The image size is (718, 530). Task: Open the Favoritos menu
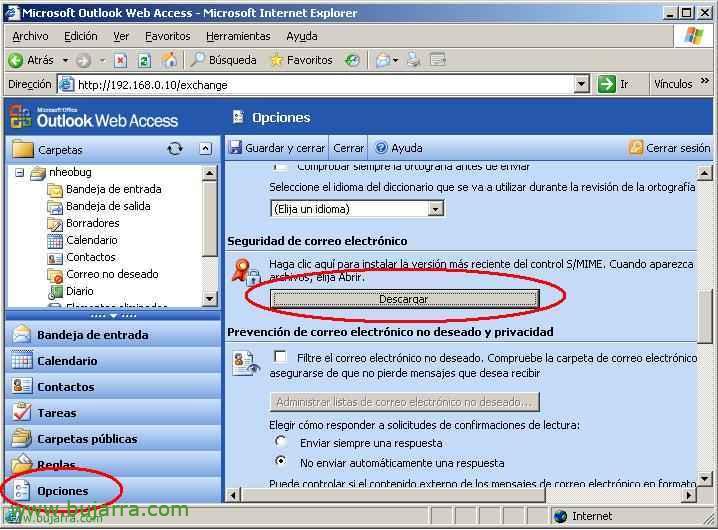click(168, 36)
